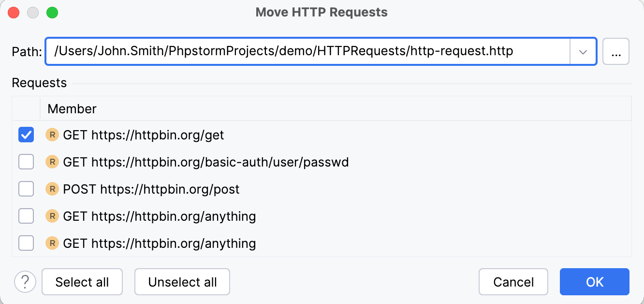
Task: Enable the basic-auth/user/passwd request checkbox
Action: (x=26, y=162)
